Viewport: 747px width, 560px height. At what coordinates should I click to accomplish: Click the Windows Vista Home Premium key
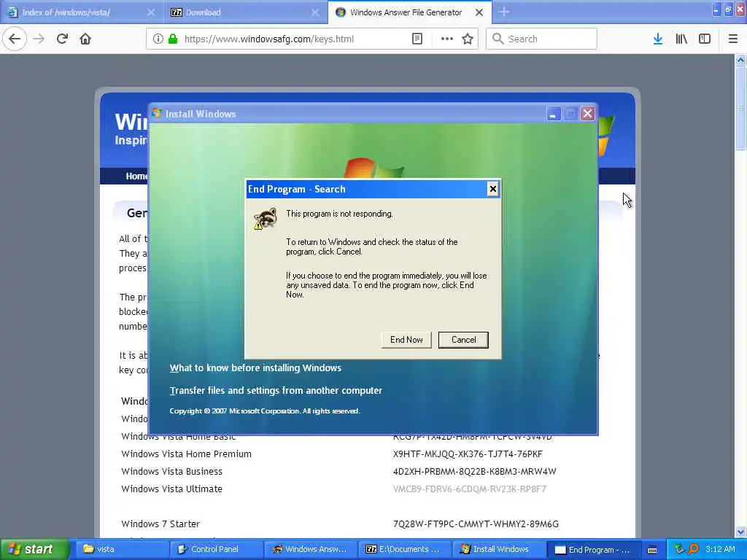(x=468, y=454)
